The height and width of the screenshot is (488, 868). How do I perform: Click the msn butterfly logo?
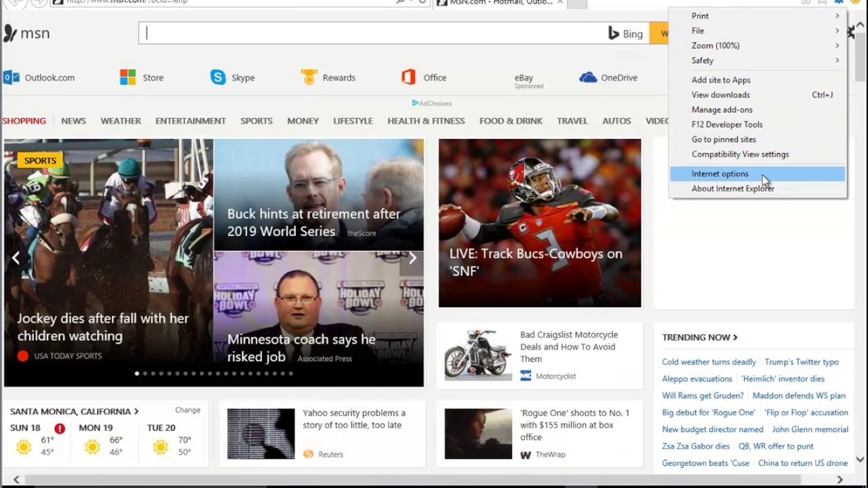tap(9, 33)
